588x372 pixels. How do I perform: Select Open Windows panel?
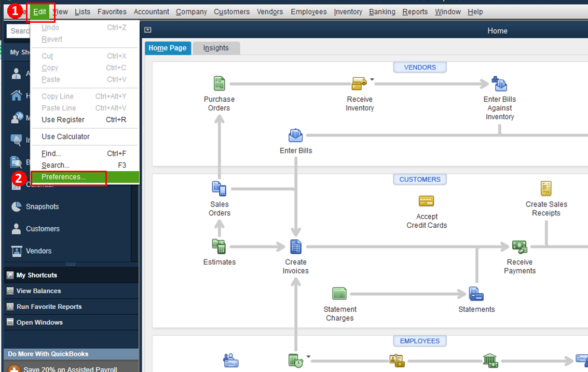click(x=71, y=323)
